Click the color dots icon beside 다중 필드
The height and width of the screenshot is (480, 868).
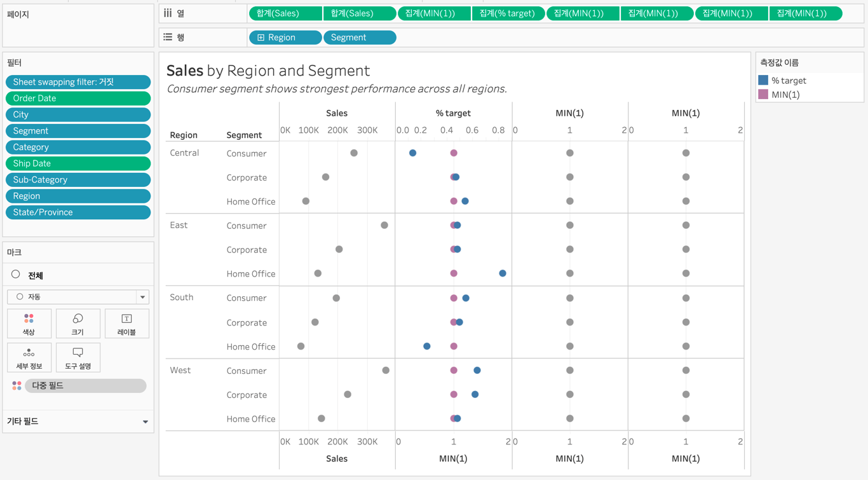[17, 386]
